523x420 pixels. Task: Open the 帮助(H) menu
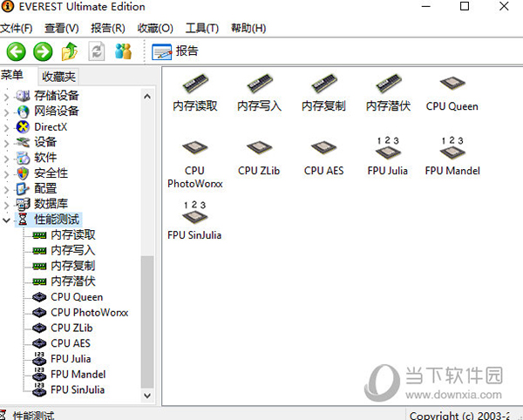point(248,29)
